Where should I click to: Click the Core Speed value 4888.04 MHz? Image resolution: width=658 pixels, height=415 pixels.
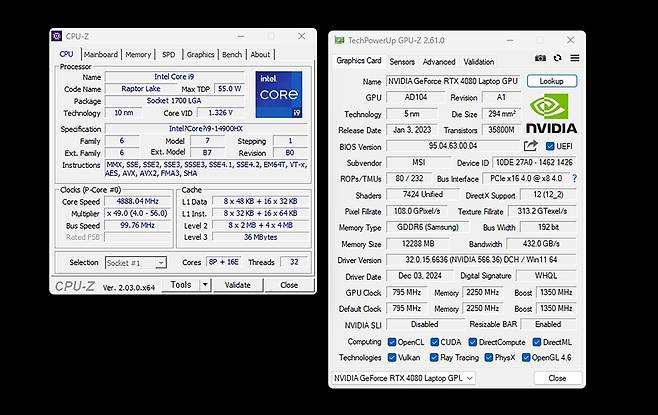point(138,201)
